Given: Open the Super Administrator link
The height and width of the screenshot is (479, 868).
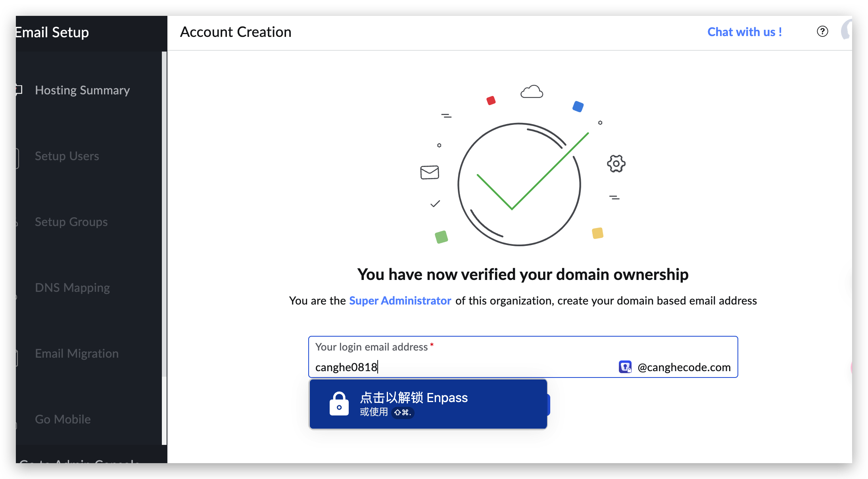Looking at the screenshot, I should pos(400,301).
